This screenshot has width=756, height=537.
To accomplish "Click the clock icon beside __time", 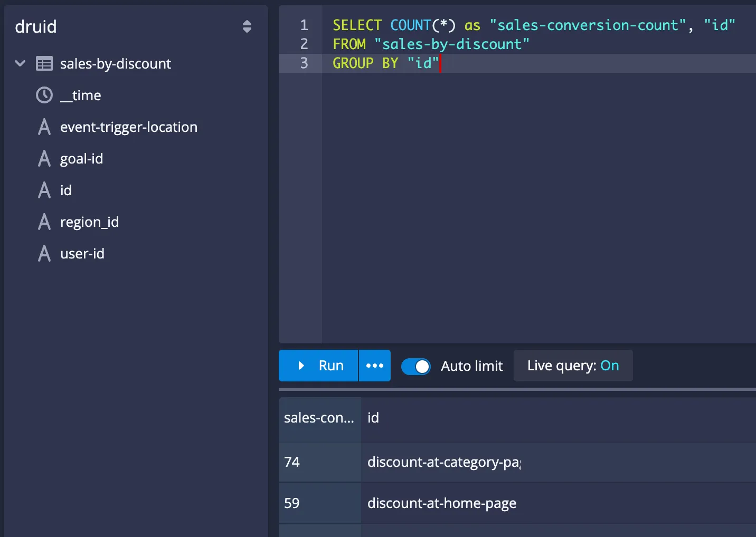I will (x=44, y=95).
